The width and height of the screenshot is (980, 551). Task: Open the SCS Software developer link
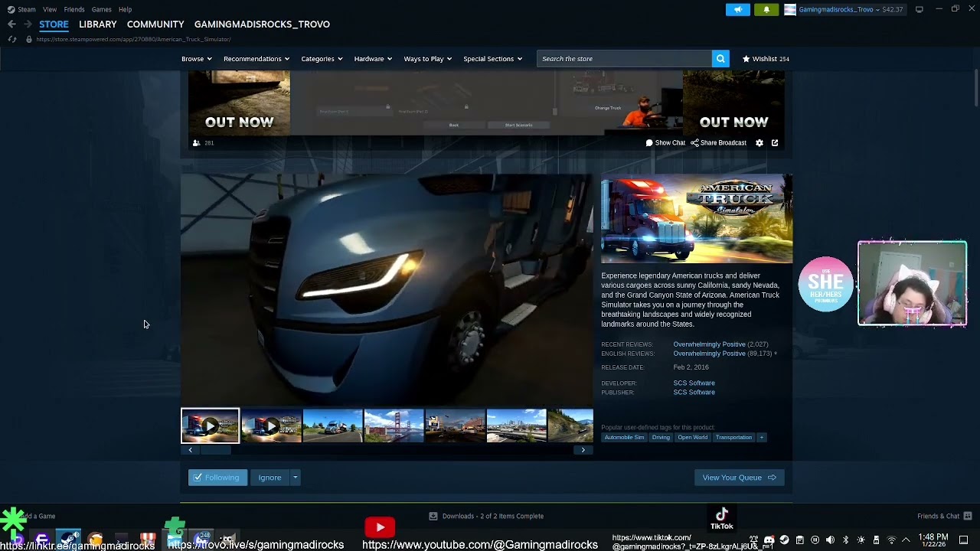pos(694,383)
